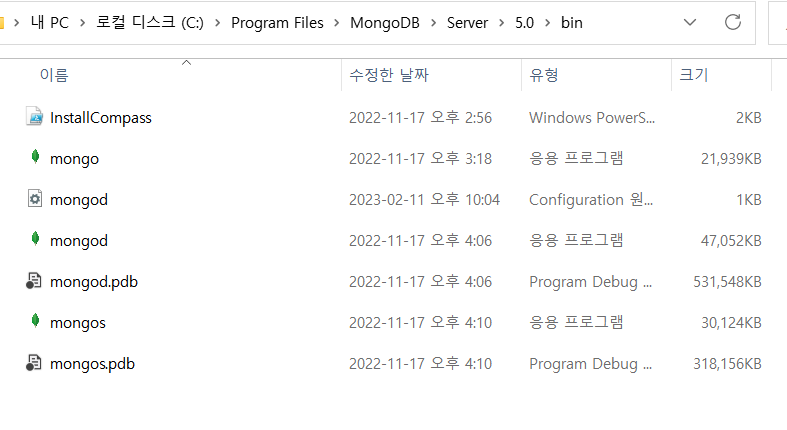The image size is (787, 430).
Task: Sort by the 이름 column header
Action: (x=54, y=75)
